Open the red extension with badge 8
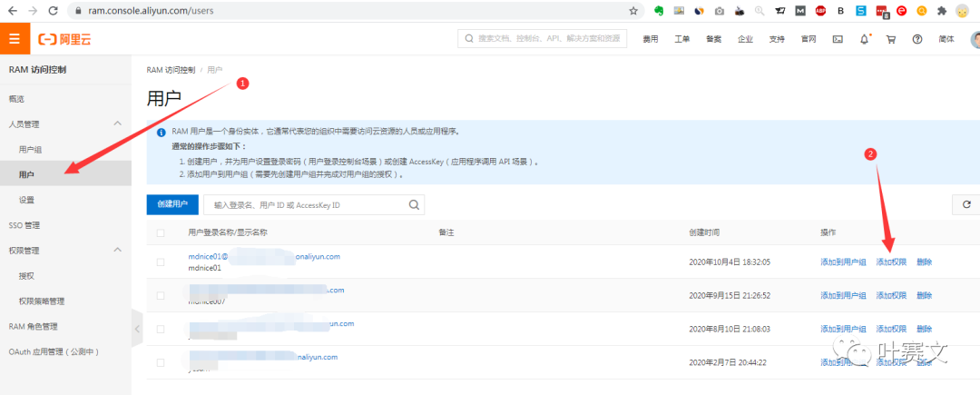 pos(882,11)
